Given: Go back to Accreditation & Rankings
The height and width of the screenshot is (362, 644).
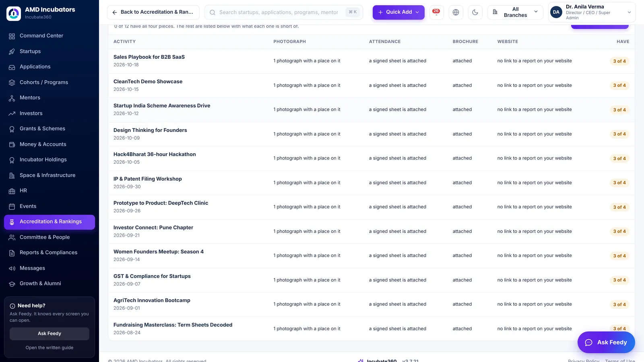Looking at the screenshot, I should [153, 12].
